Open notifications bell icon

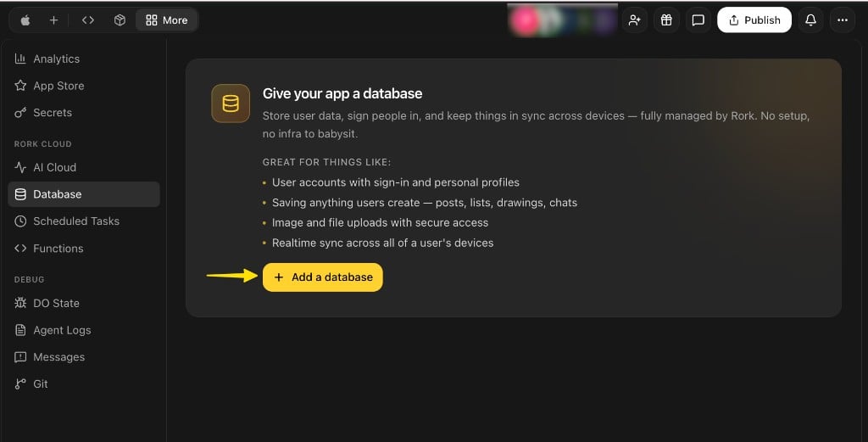coord(810,20)
